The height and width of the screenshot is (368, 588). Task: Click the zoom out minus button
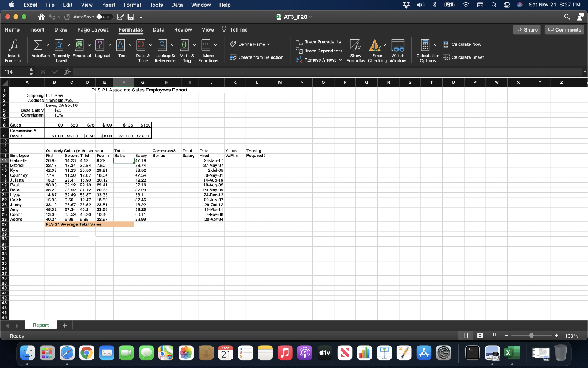[506, 335]
